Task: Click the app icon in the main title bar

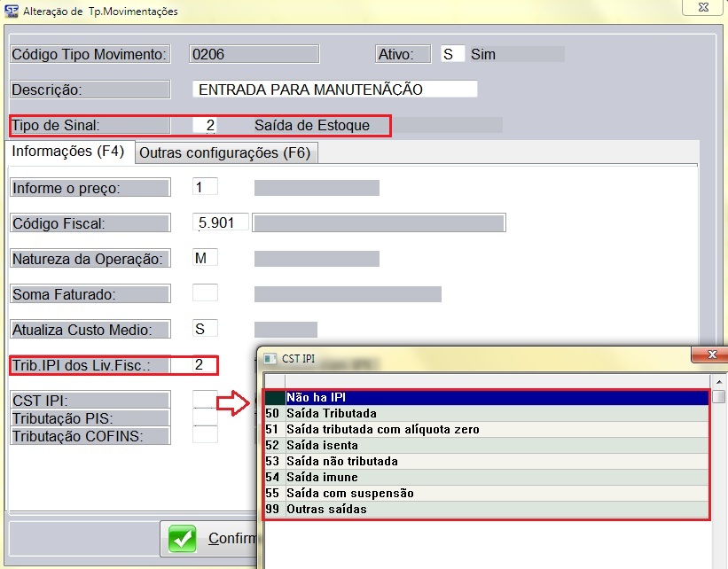Action: (x=12, y=12)
